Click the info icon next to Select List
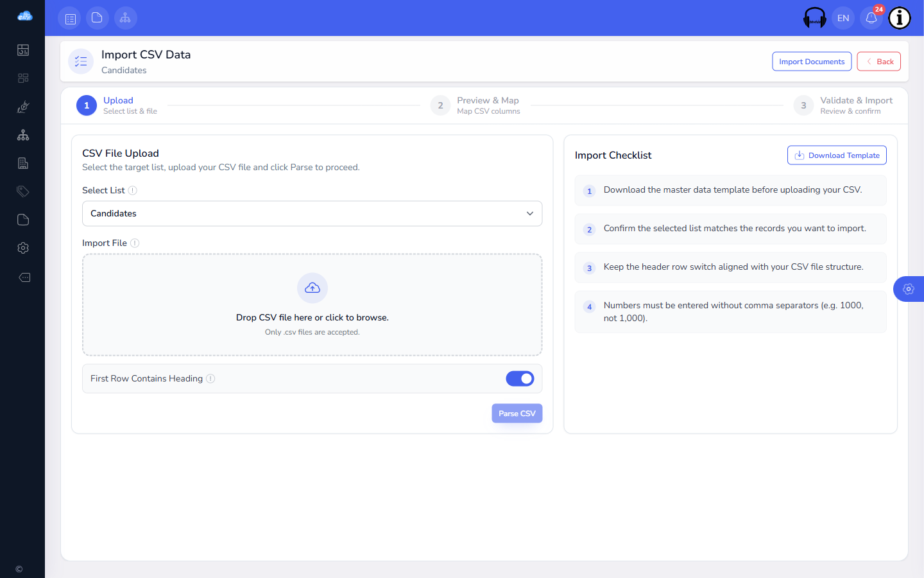 133,190
